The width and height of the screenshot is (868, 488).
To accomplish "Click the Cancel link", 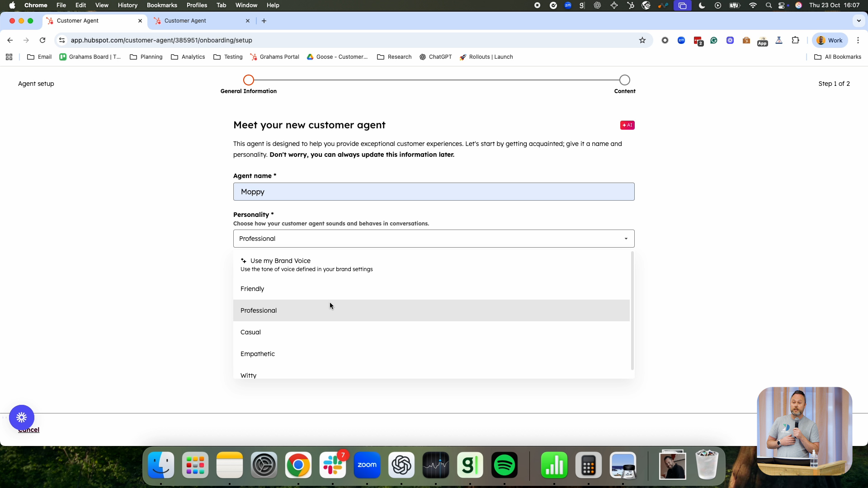I will coord(28,430).
